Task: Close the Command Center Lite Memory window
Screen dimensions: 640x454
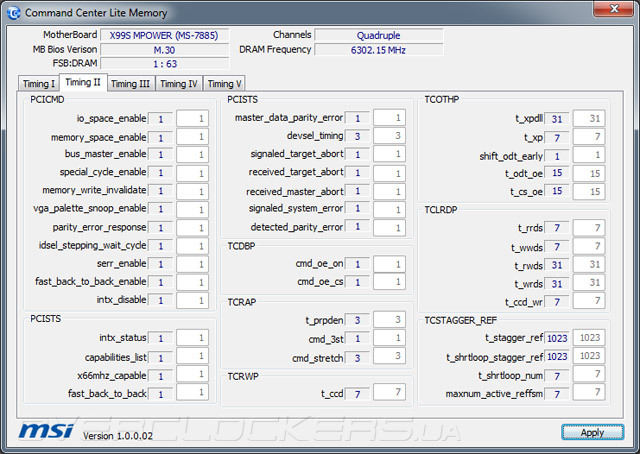Action: tap(614, 9)
